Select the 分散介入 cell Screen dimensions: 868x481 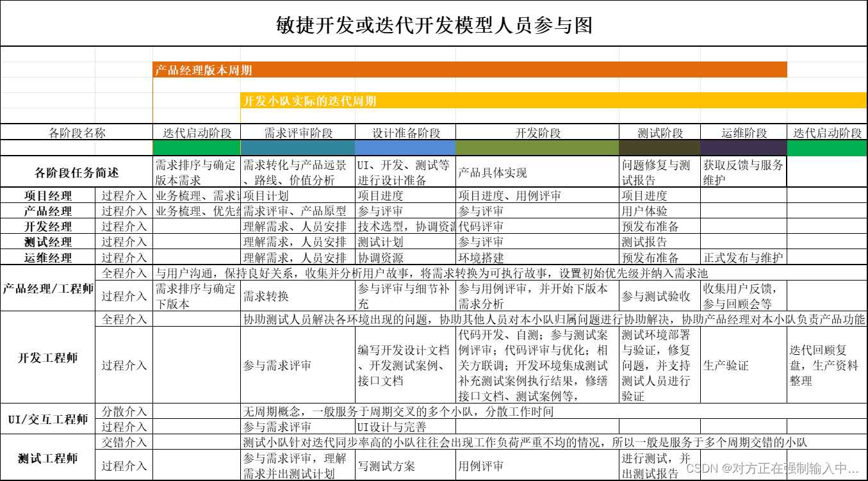[x=124, y=411]
